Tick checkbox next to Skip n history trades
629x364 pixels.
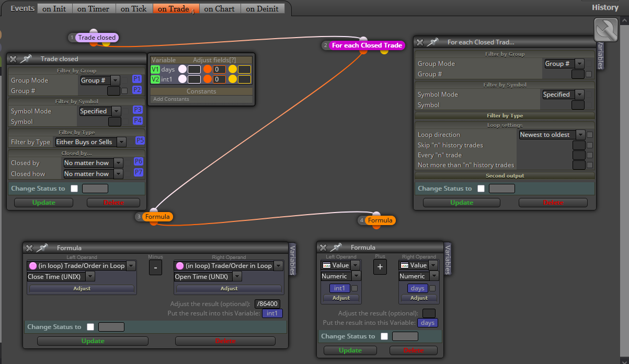pos(589,145)
